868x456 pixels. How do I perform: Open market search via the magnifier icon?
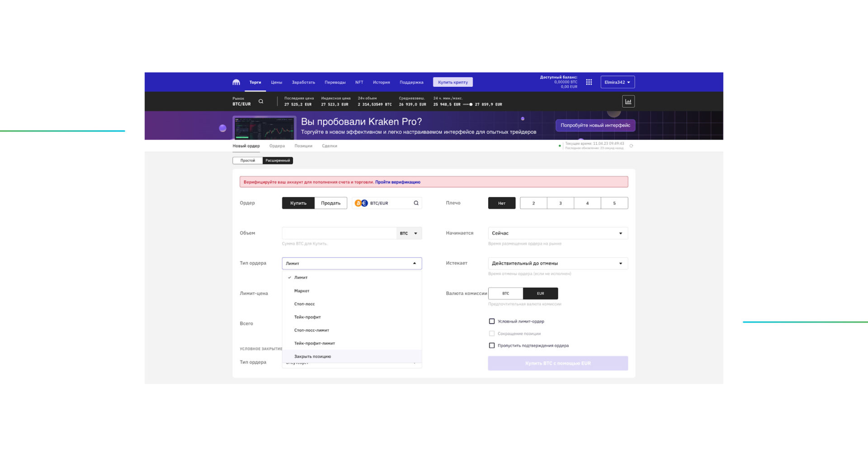[x=261, y=101]
